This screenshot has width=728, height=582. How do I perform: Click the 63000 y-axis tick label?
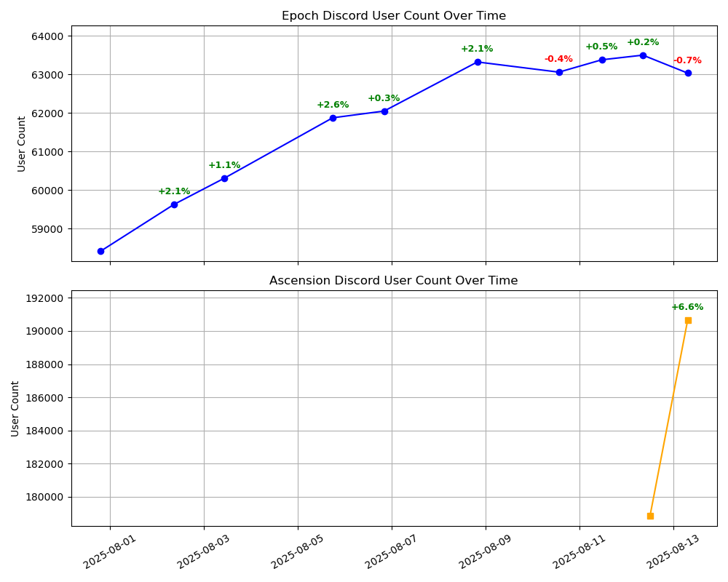pyautogui.click(x=48, y=75)
